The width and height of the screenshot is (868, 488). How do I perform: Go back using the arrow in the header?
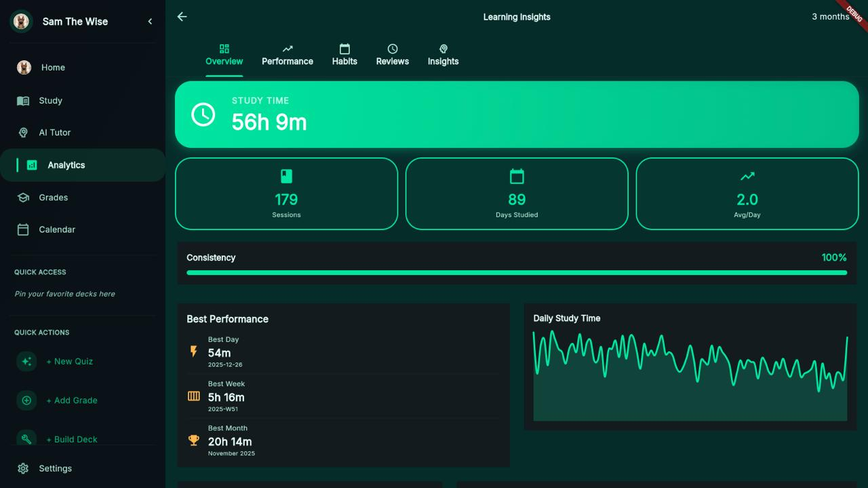click(181, 16)
